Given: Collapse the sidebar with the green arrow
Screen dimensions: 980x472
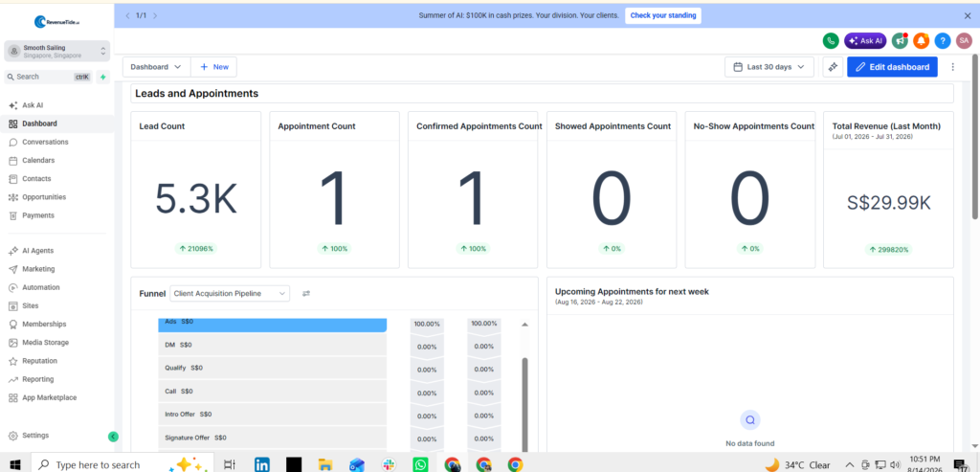Looking at the screenshot, I should click(113, 437).
